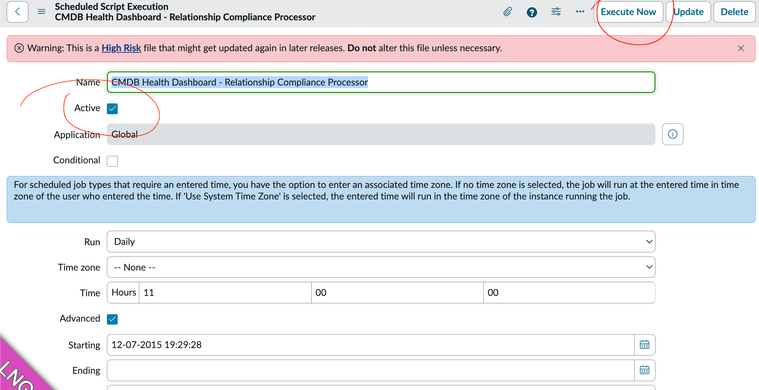The height and width of the screenshot is (390, 759).
Task: Open attachments with the paperclip icon
Action: 507,12
